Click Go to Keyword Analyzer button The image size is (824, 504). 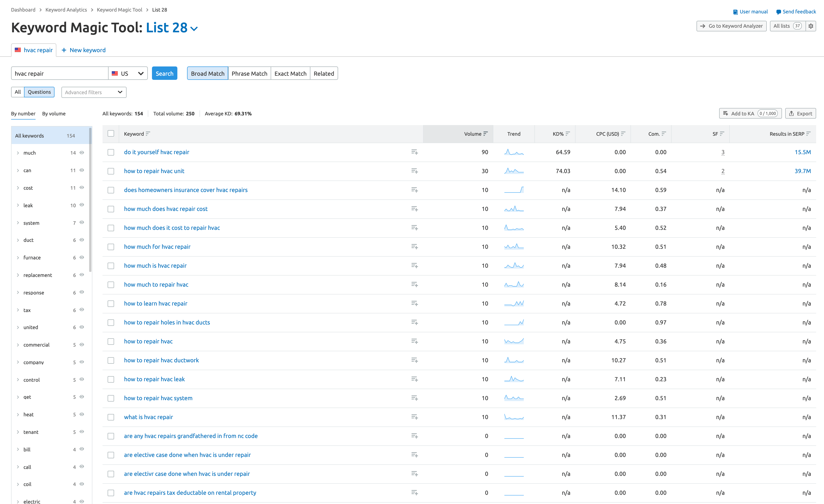coord(731,26)
